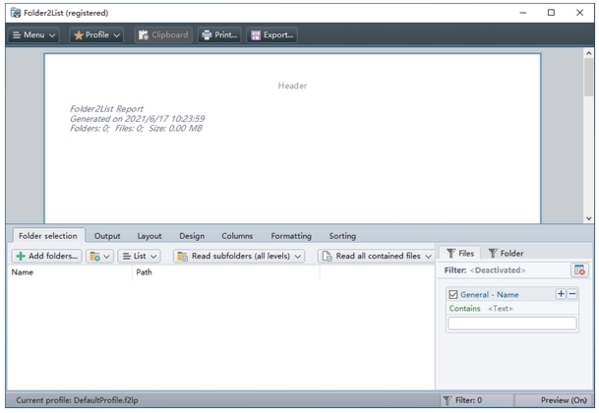
Task: Click the filter text input field
Action: tap(512, 324)
